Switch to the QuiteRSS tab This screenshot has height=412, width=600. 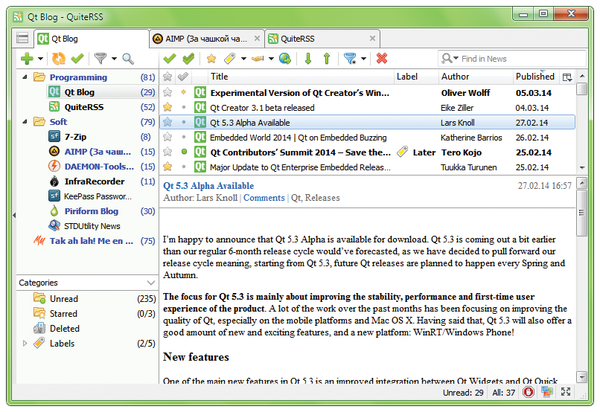click(321, 39)
